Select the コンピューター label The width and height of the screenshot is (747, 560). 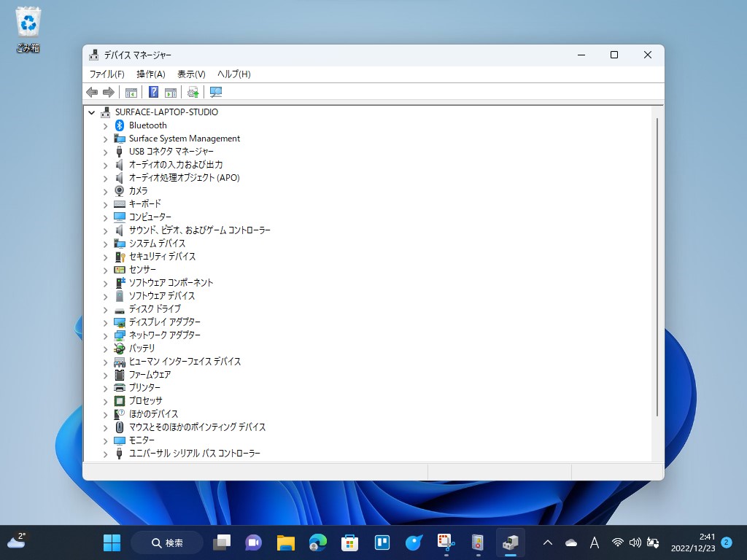[150, 217]
